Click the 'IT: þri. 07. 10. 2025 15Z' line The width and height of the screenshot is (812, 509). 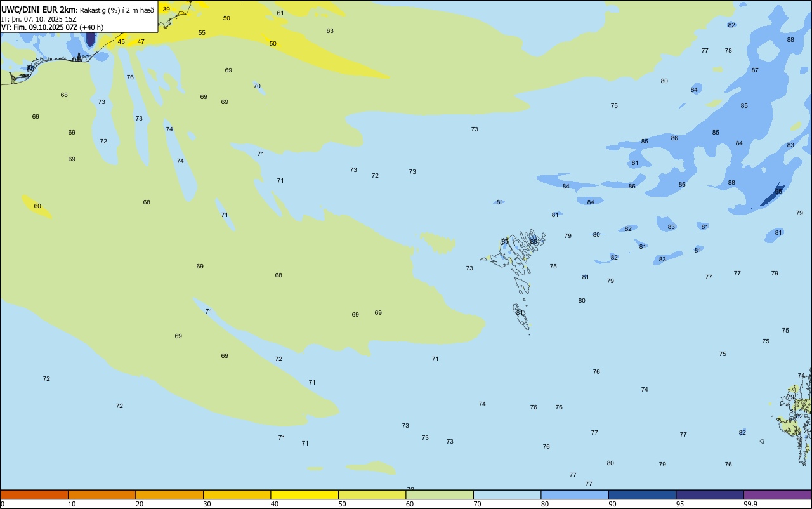pos(39,19)
